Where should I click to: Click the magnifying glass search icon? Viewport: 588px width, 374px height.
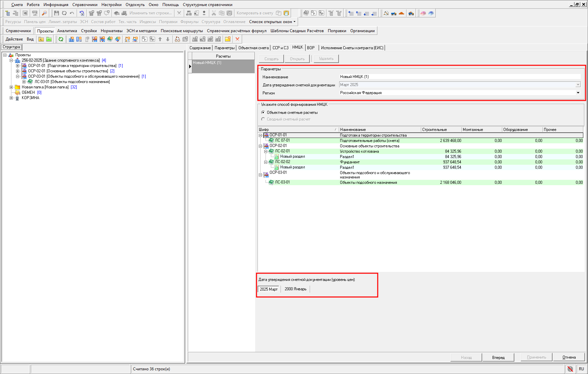pos(44,13)
